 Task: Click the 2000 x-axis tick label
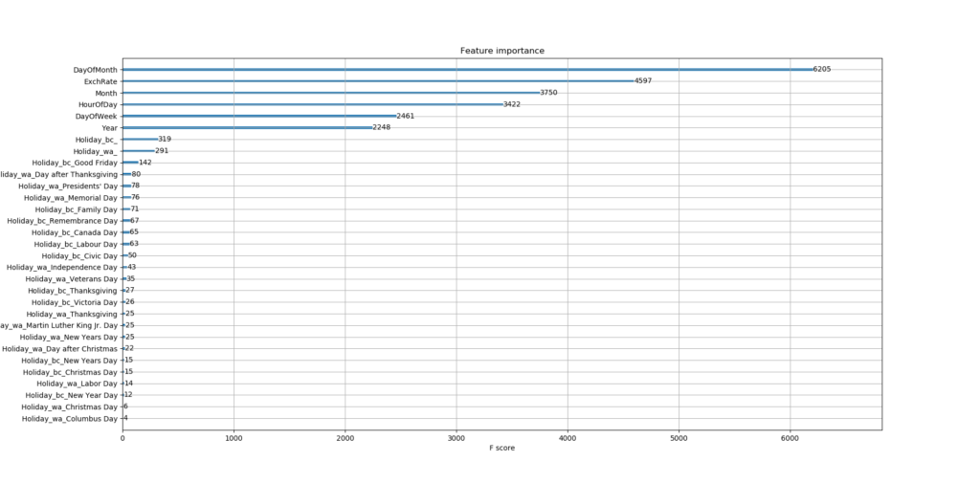pos(345,438)
